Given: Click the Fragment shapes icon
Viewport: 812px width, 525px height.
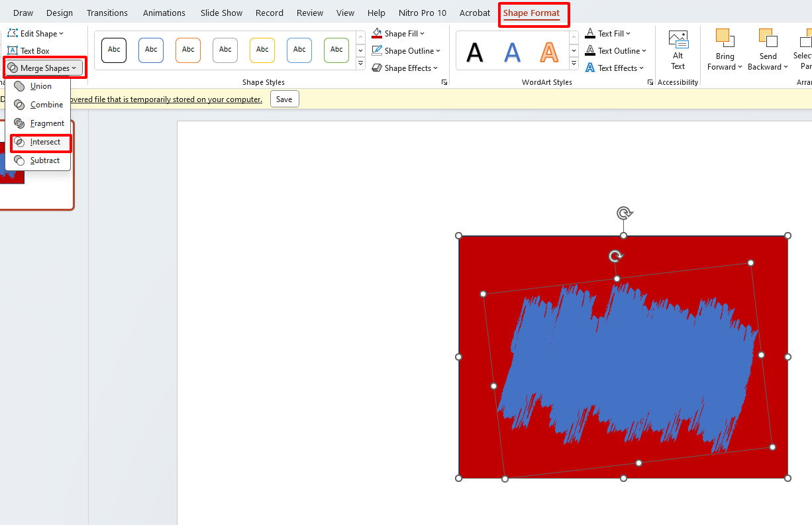Looking at the screenshot, I should [19, 123].
